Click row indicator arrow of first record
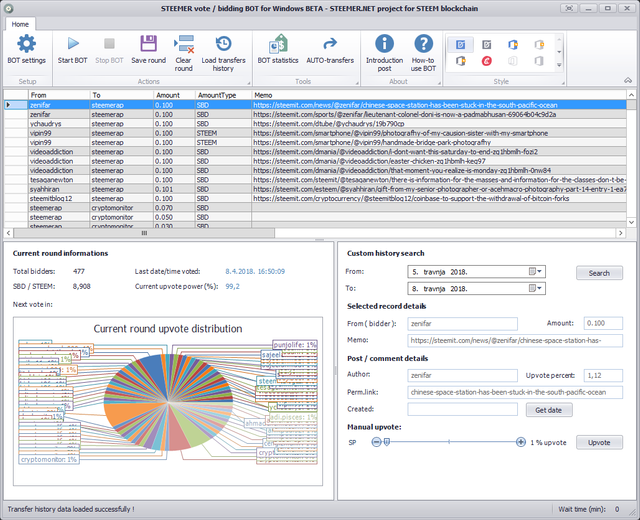This screenshot has height=520, width=640. pos(8,105)
